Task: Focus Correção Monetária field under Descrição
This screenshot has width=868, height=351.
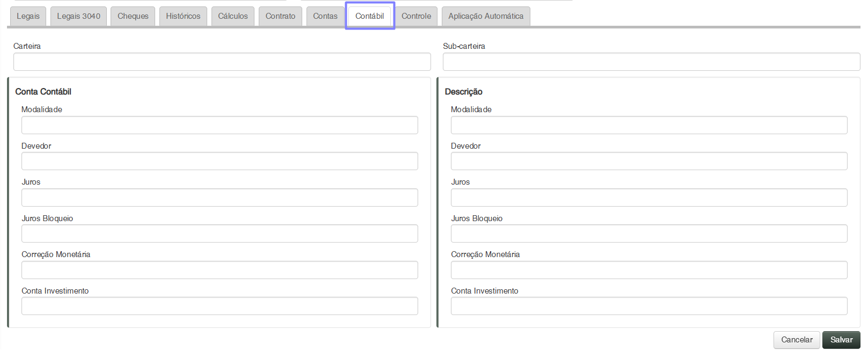Action: [649, 270]
